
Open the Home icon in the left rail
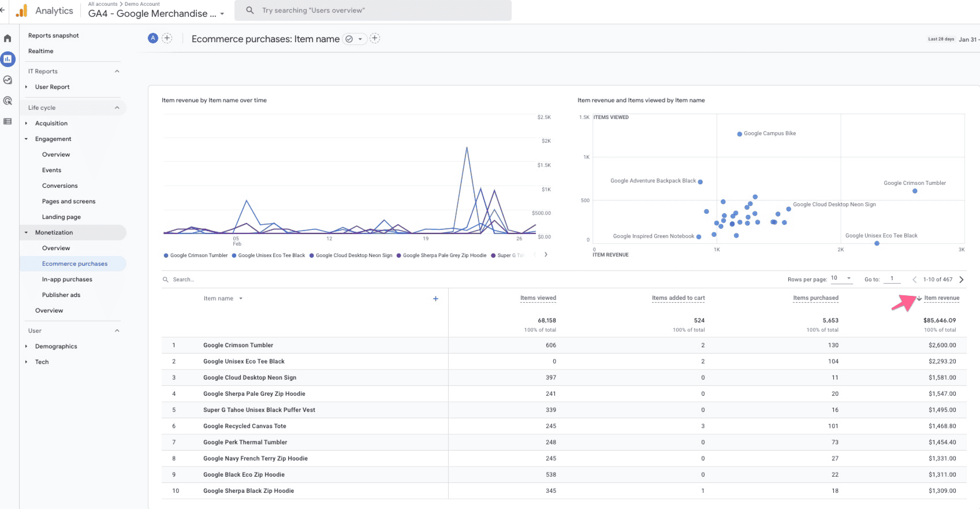[x=8, y=38]
